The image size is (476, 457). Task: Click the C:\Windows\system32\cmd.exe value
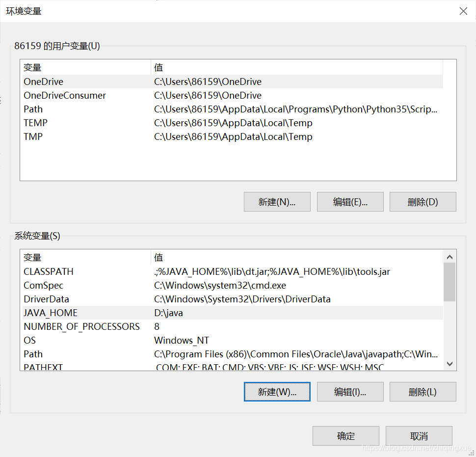click(220, 285)
